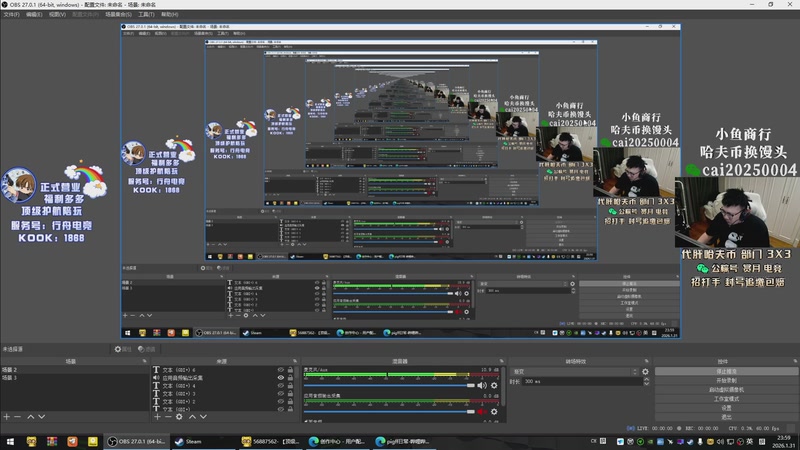Viewport: 800px width, 450px height.
Task: Mute the 麦克风/Aux speaker icon
Action: pos(482,385)
